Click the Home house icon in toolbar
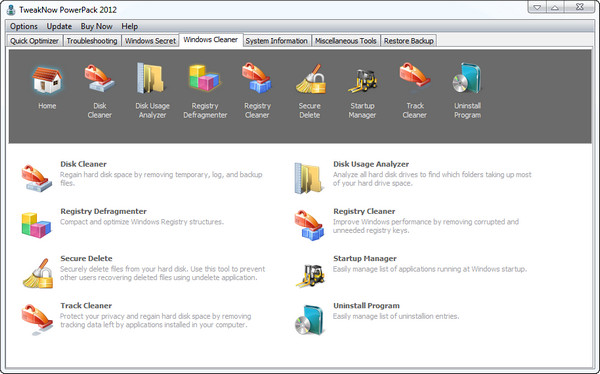600x374 pixels. 47,80
